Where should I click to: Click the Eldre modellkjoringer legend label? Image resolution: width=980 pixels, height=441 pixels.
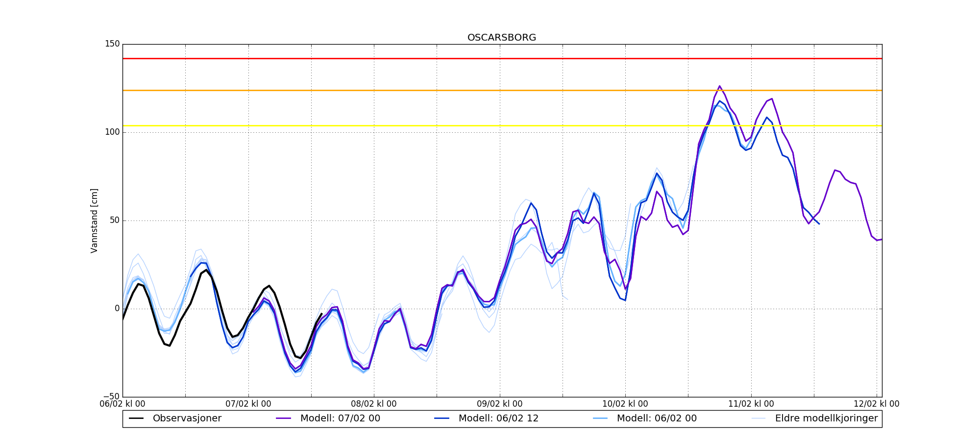(826, 418)
